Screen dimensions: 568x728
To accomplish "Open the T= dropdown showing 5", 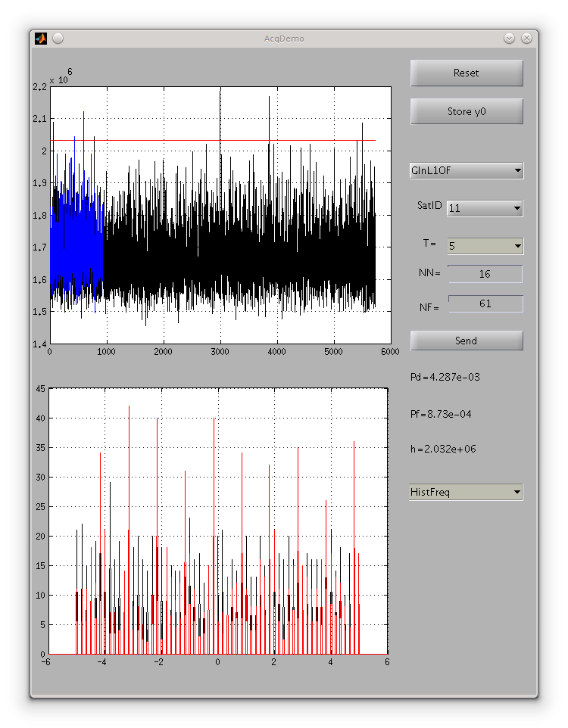I will tap(485, 246).
